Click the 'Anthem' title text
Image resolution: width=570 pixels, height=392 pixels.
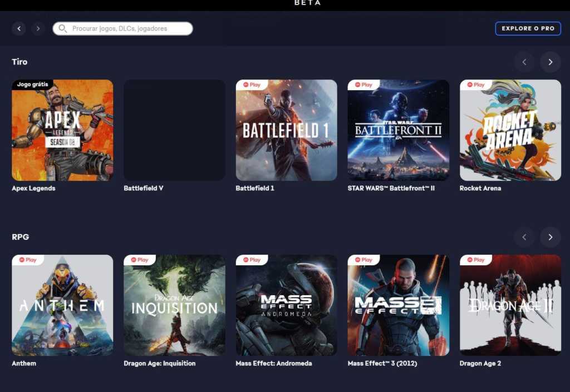pos(24,363)
